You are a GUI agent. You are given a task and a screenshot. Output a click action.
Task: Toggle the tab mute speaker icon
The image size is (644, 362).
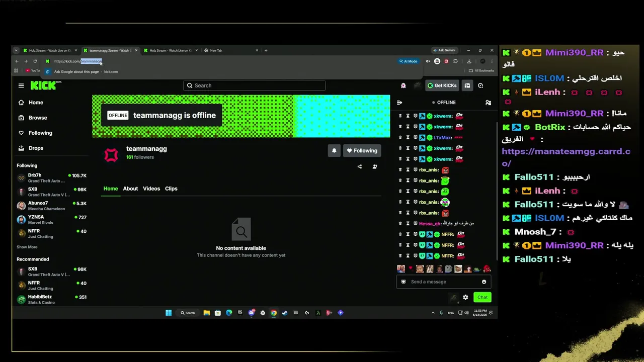[x=428, y=61]
